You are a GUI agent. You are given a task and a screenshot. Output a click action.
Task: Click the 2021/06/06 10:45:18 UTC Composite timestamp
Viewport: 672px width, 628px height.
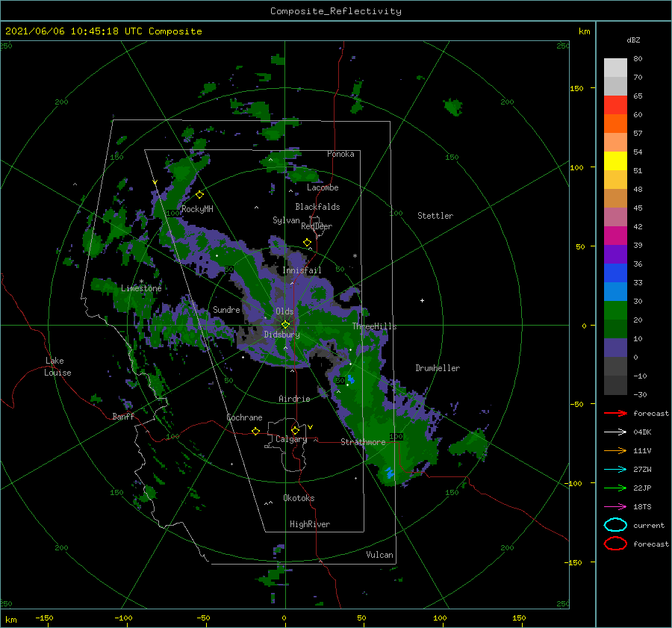pyautogui.click(x=103, y=31)
